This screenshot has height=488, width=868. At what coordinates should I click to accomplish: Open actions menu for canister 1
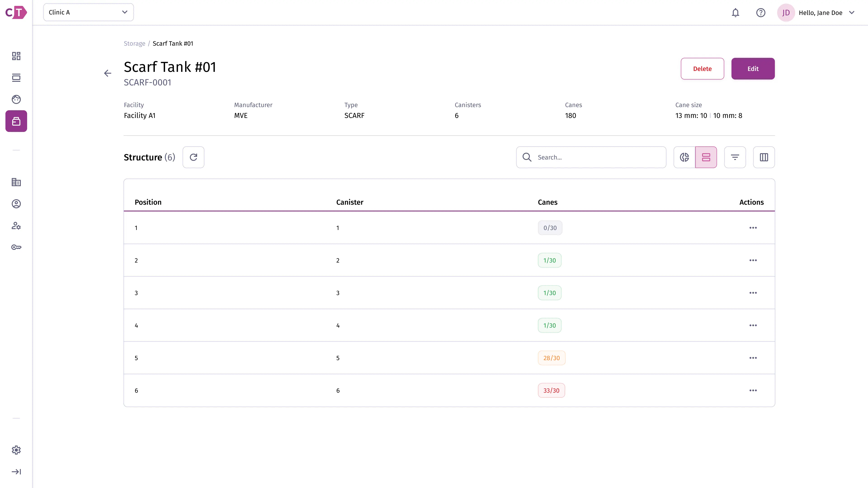[x=753, y=228]
